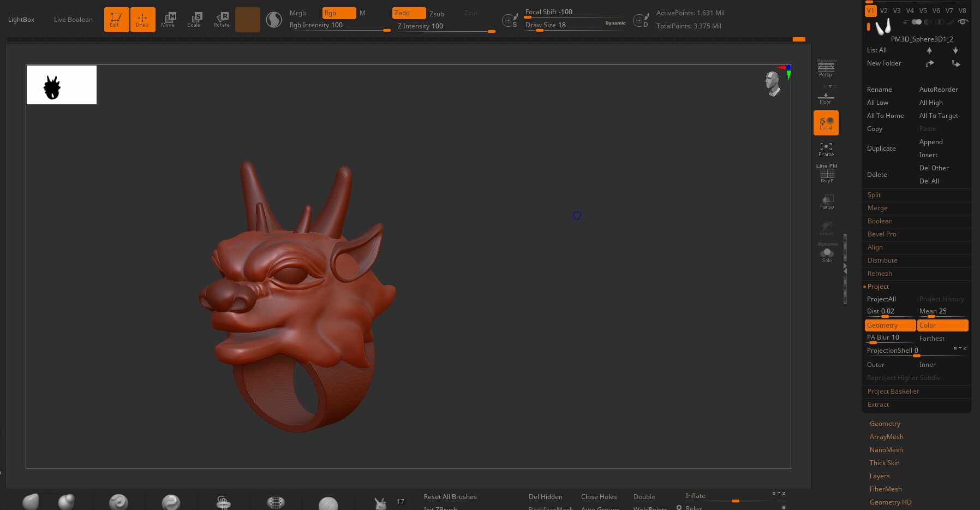Select the Scale tool icon
The height and width of the screenshot is (510, 980).
[x=194, y=19]
